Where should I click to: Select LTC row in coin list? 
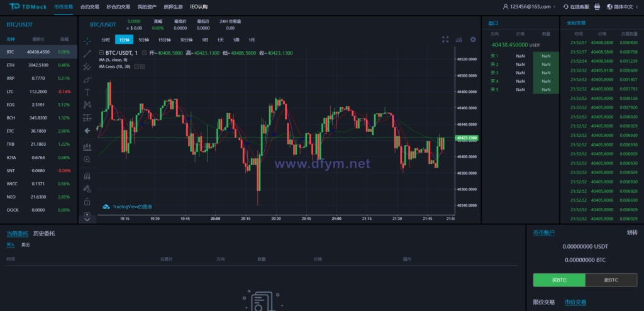point(38,92)
